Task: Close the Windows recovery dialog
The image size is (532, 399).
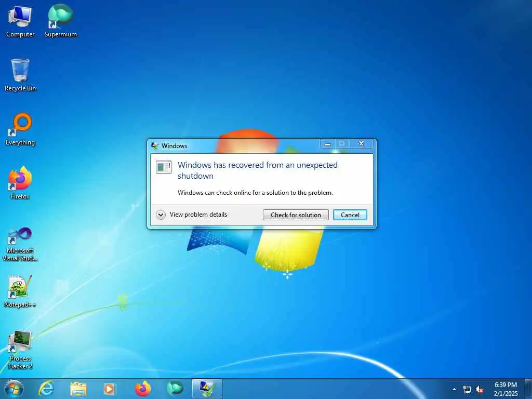Action: (362, 144)
